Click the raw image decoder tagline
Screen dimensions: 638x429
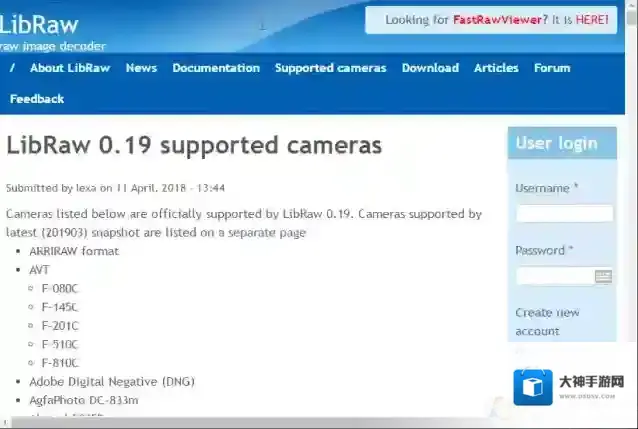pos(52,46)
